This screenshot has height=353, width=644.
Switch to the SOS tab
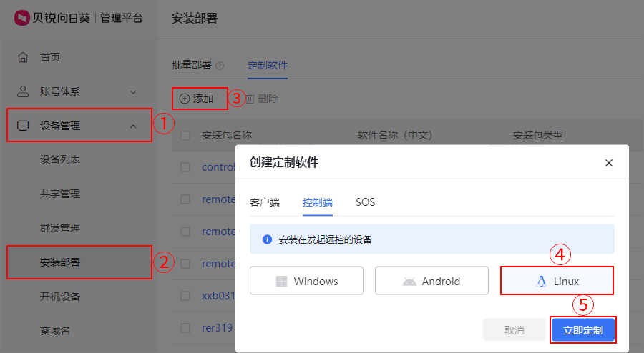click(365, 202)
